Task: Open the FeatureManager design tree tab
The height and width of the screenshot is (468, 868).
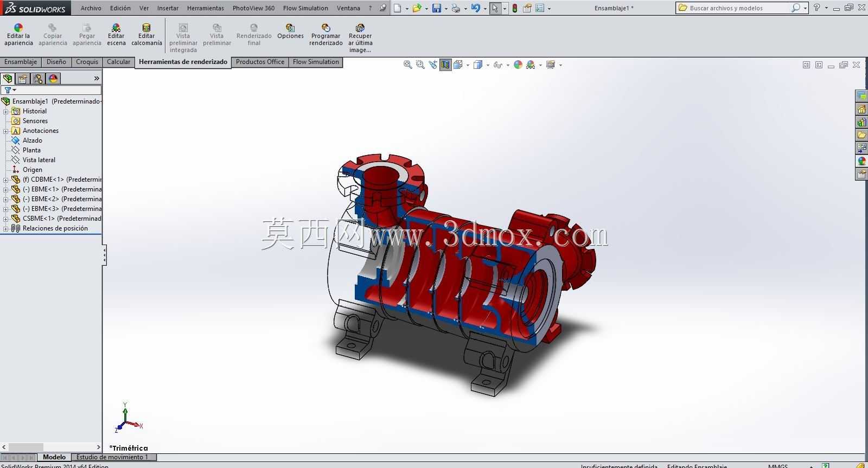Action: (x=8, y=79)
